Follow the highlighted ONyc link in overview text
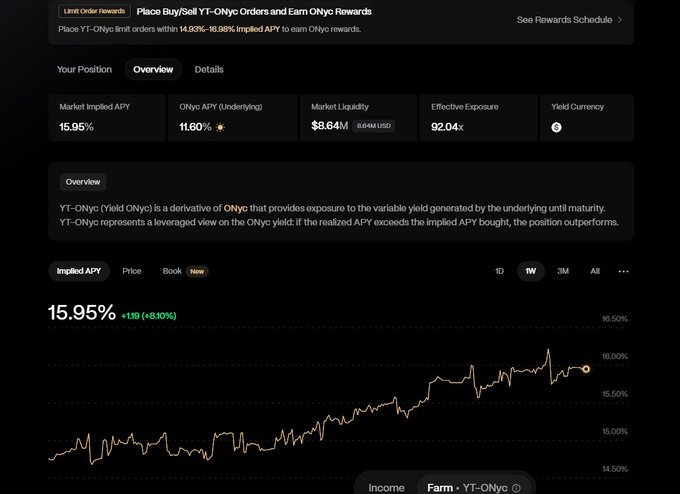The width and height of the screenshot is (680, 494). 235,208
